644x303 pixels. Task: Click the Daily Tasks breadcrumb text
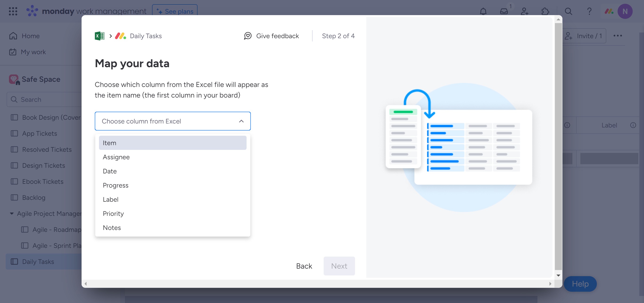146,36
